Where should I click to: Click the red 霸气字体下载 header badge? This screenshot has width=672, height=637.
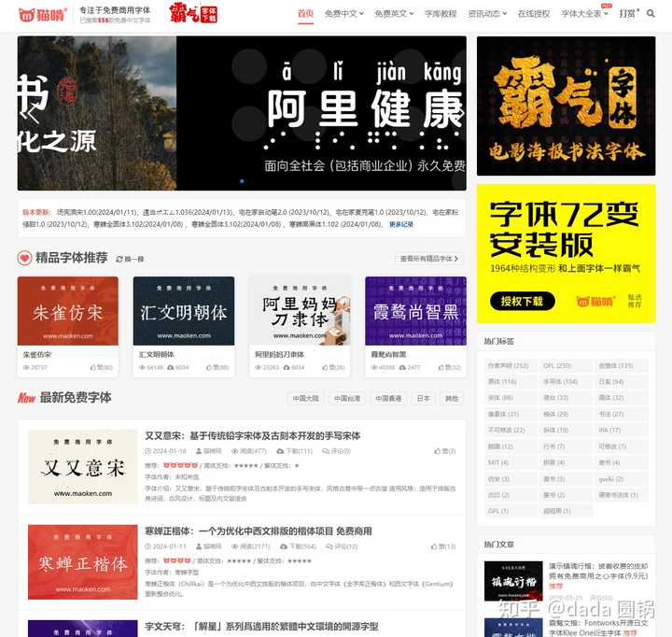(x=193, y=14)
